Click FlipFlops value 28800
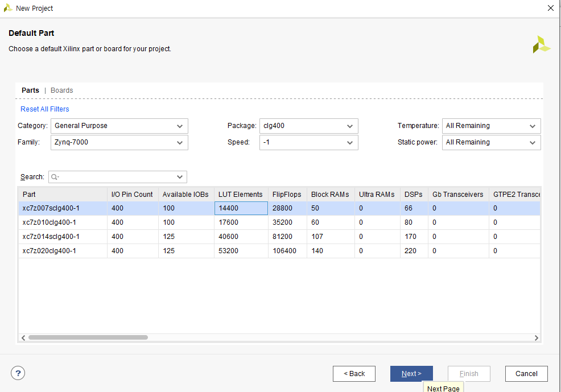561x392 pixels. [x=287, y=208]
